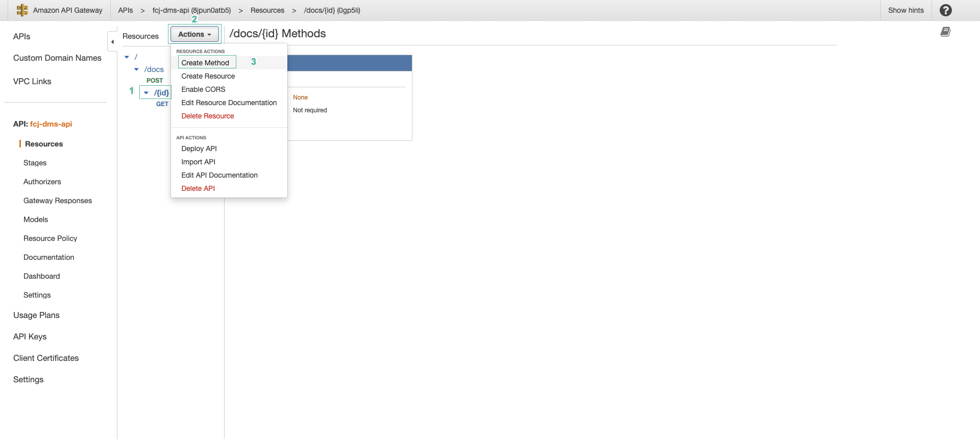Click the /docs/{id} Methods heading
The height and width of the screenshot is (440, 980).
[278, 34]
